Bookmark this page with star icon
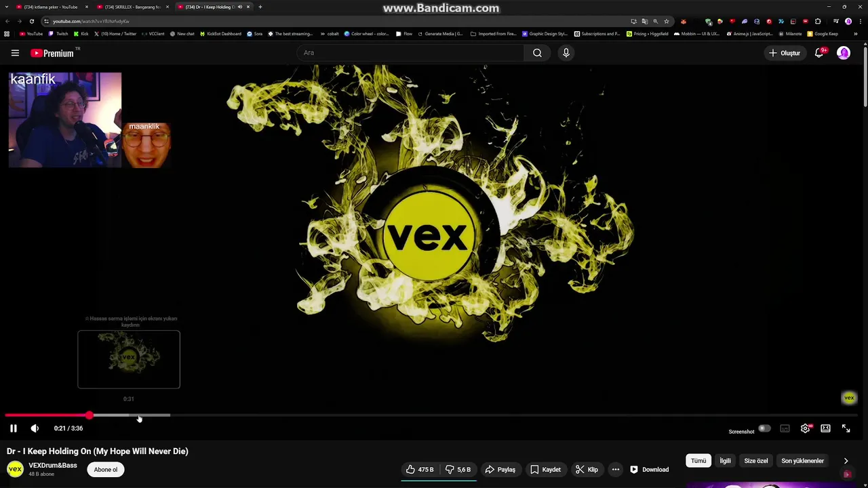This screenshot has height=488, width=868. [x=667, y=21]
